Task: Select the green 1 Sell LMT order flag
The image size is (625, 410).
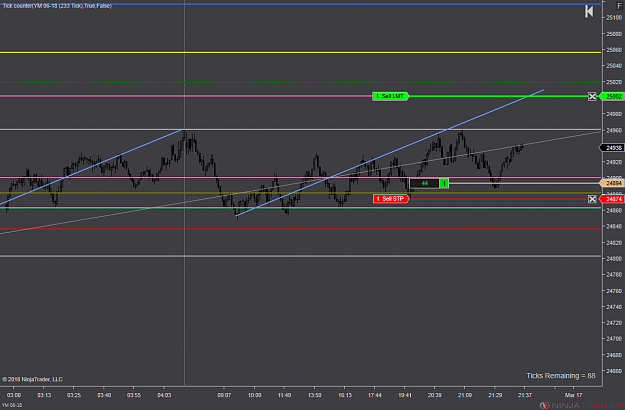Action: pyautogui.click(x=390, y=96)
